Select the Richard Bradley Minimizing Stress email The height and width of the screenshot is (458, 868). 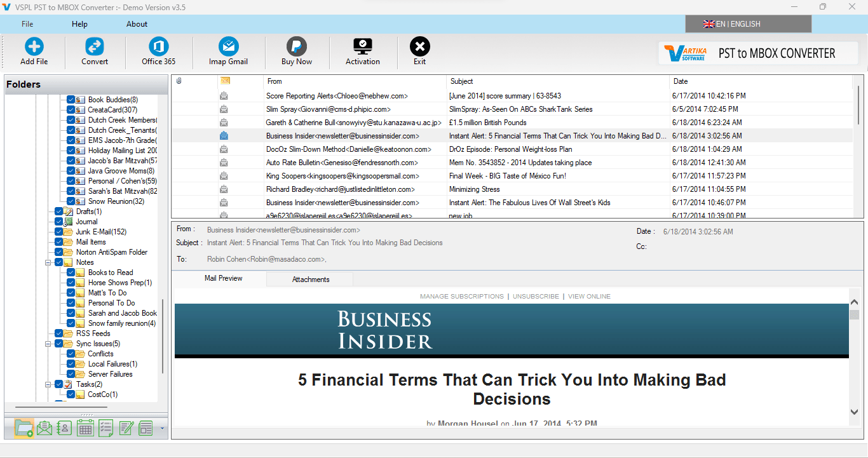tap(512, 189)
